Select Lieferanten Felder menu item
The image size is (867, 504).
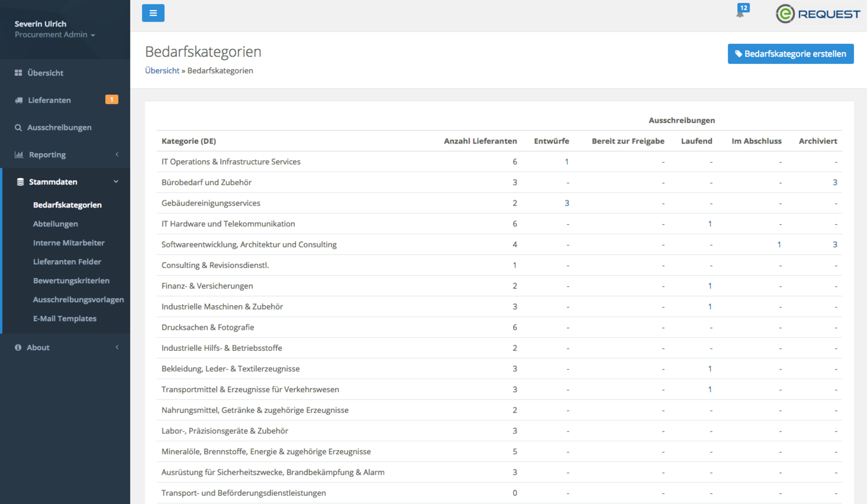(67, 262)
